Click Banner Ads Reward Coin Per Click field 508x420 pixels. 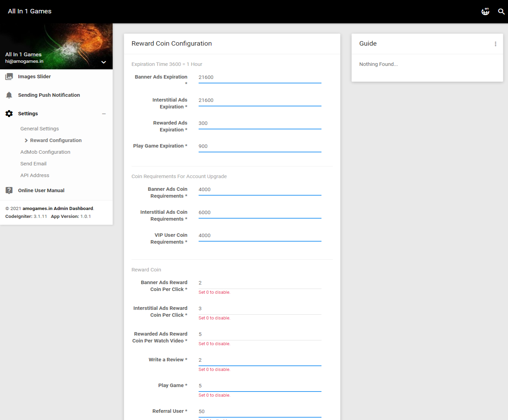pyautogui.click(x=260, y=283)
